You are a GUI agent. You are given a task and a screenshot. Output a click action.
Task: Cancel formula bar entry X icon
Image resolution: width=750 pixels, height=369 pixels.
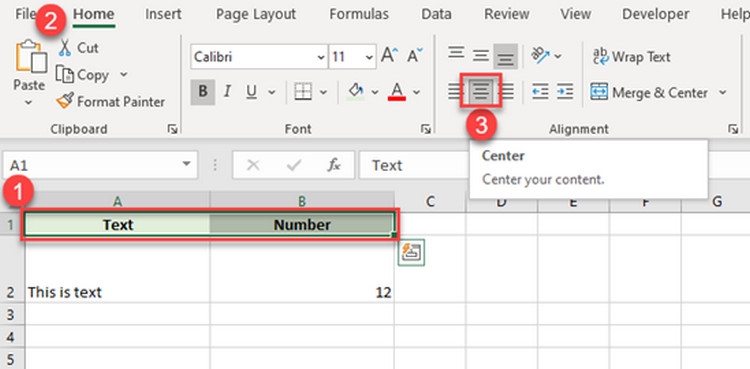[x=253, y=165]
